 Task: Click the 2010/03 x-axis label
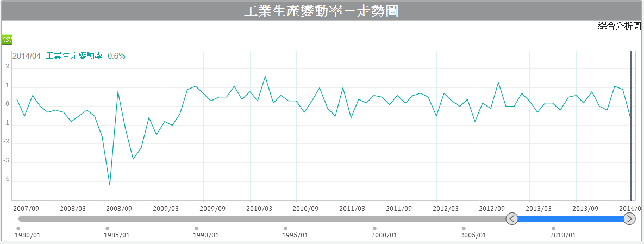coord(259,208)
